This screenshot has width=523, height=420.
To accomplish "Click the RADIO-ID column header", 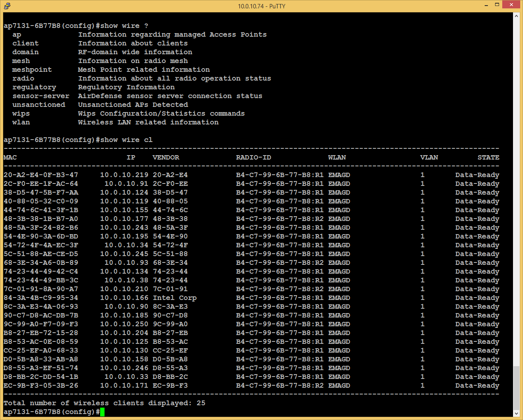I will coord(254,158).
